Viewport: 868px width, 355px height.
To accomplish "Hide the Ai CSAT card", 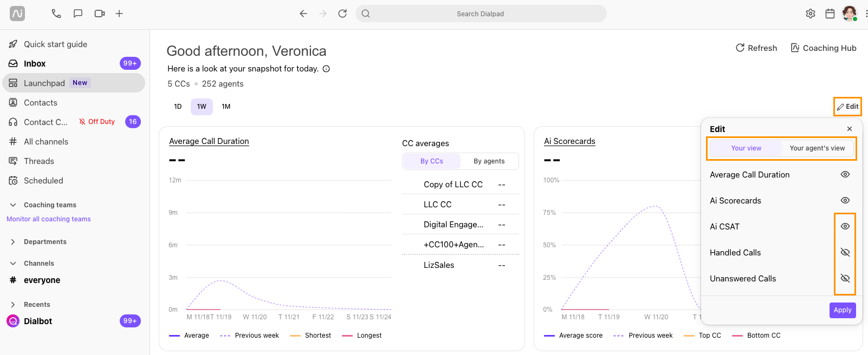I will pos(845,226).
